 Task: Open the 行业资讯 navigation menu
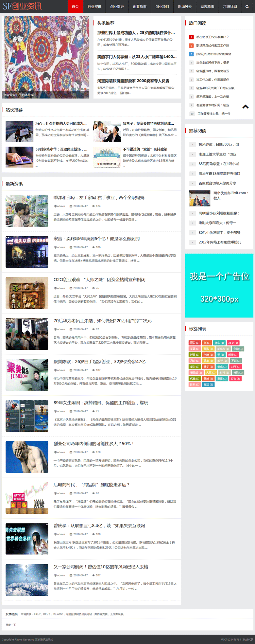(x=94, y=6)
